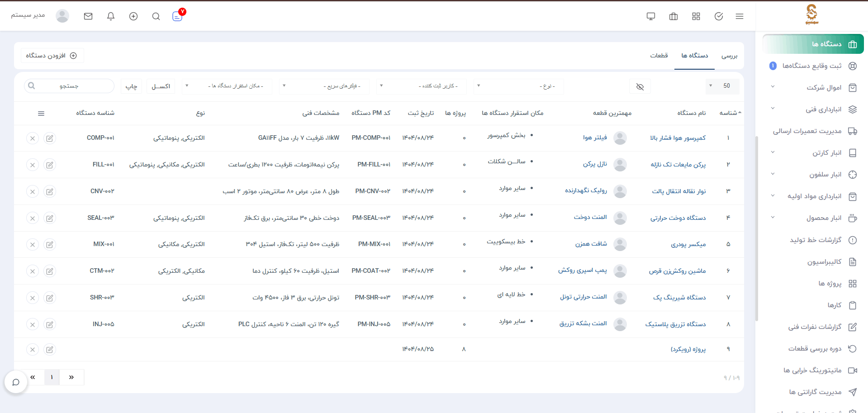868x413 pixels.
Task: Sort by the تاریخ ثبت column header
Action: click(421, 113)
